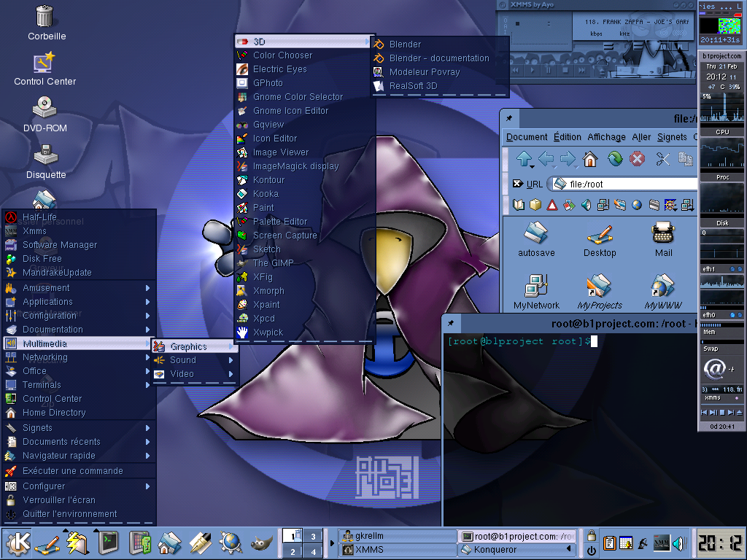This screenshot has width=747, height=560.
Task: Open Konqueror's Document menu
Action: (x=527, y=137)
